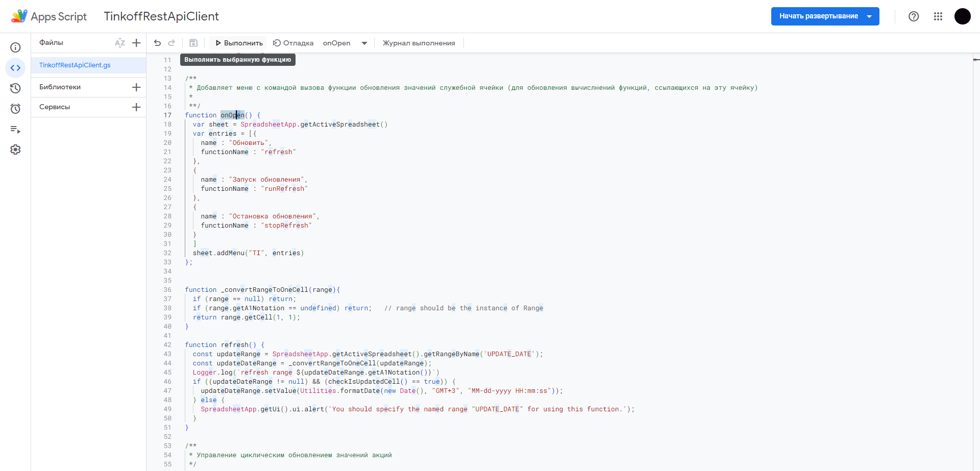The width and height of the screenshot is (980, 471).
Task: Click the Библиотеки section header
Action: coord(60,87)
